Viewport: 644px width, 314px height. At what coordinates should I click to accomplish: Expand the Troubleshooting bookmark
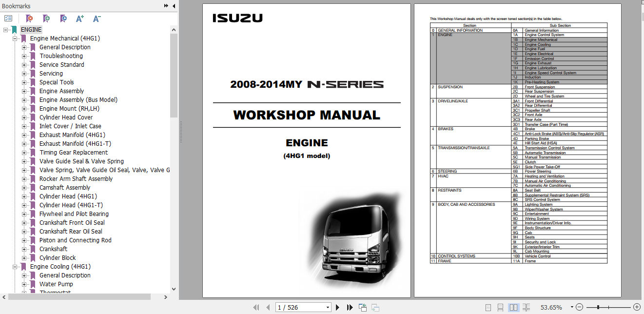(24, 56)
